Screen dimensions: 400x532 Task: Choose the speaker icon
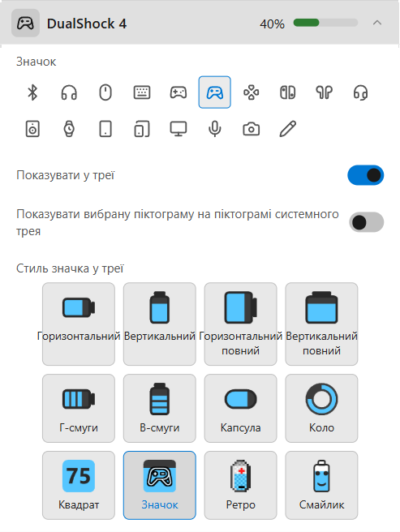point(32,129)
